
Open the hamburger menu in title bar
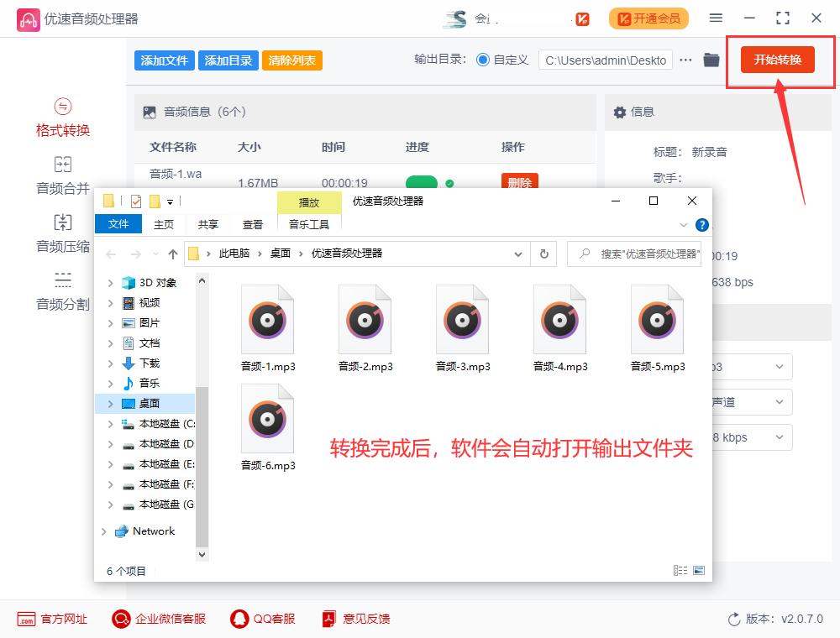tap(716, 18)
